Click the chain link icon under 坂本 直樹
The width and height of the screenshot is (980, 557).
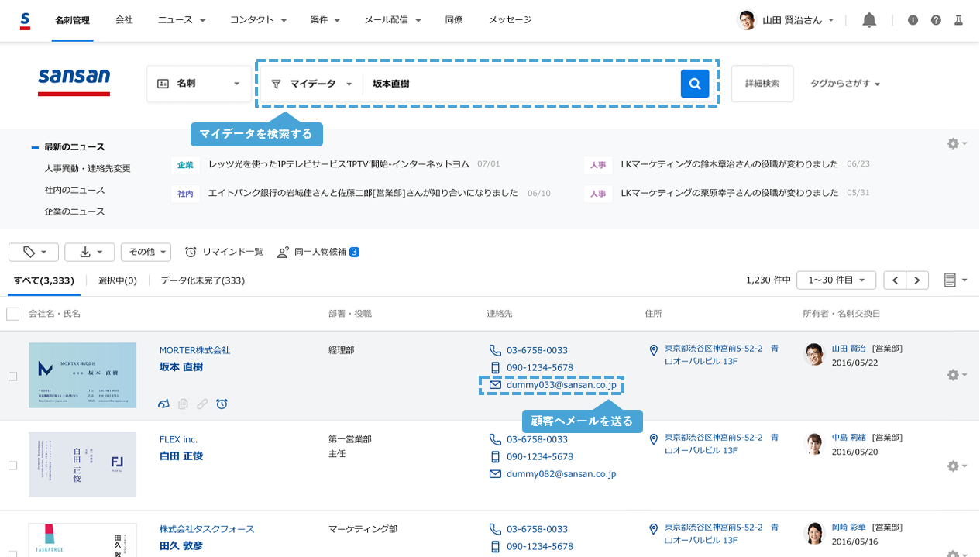[x=202, y=404]
